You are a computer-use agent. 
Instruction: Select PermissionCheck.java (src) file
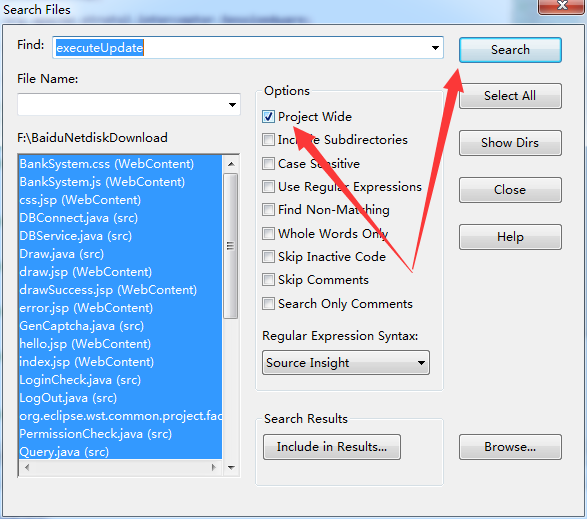tap(120, 434)
